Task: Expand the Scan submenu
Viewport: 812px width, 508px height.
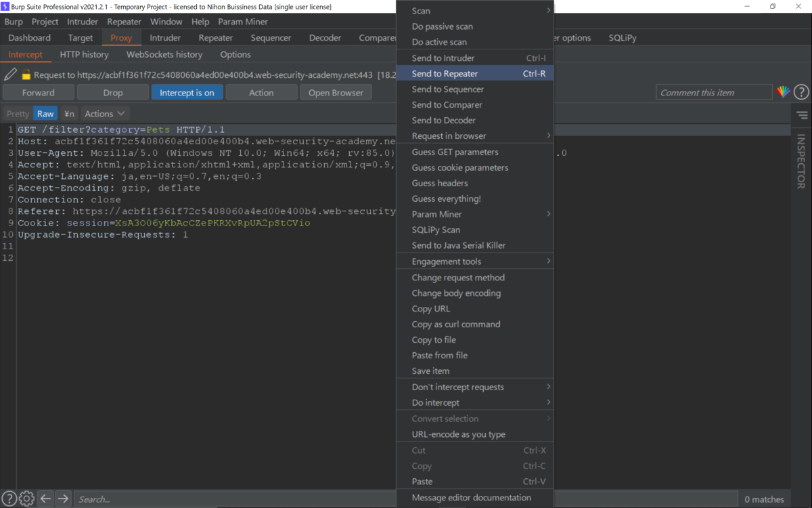Action: coord(475,11)
